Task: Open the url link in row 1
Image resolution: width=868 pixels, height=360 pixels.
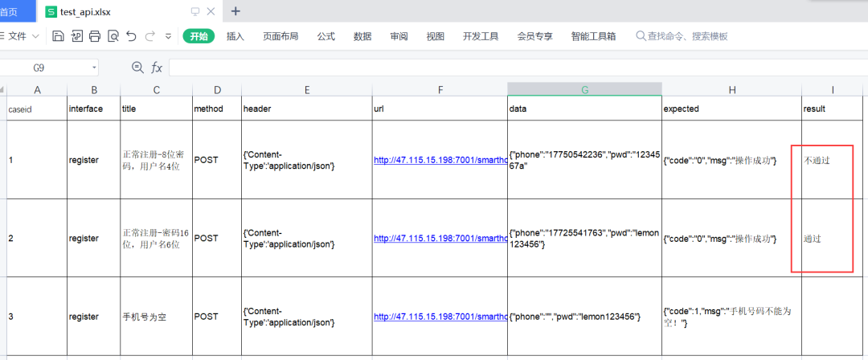Action: (440, 160)
